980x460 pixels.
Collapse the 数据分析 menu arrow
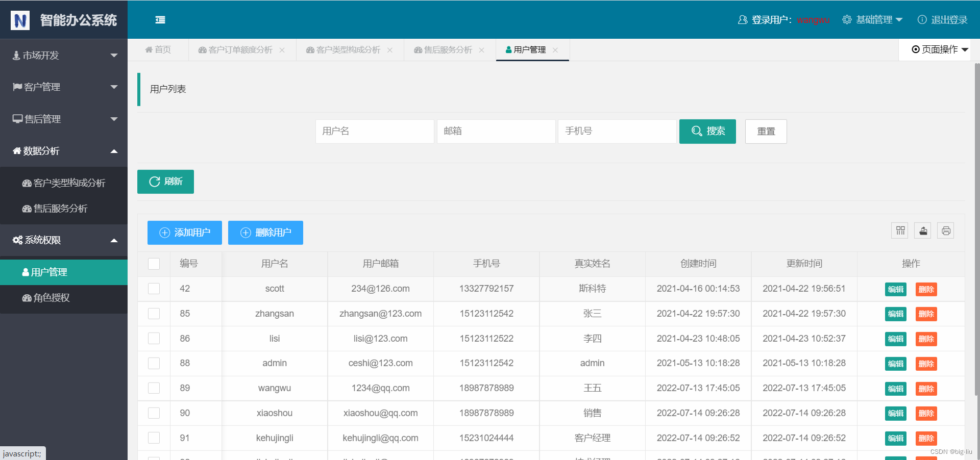tap(114, 151)
